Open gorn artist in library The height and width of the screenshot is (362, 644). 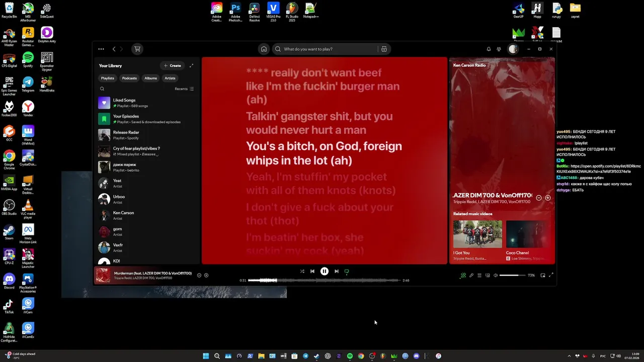(147, 232)
